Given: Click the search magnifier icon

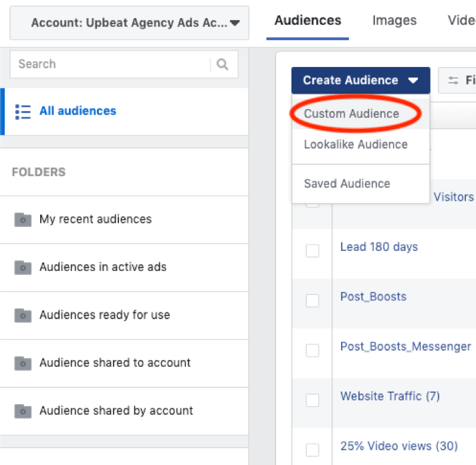Looking at the screenshot, I should pos(223,64).
